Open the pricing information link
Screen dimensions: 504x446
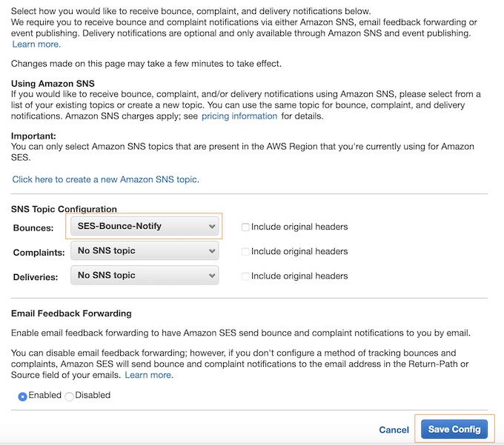pos(239,116)
